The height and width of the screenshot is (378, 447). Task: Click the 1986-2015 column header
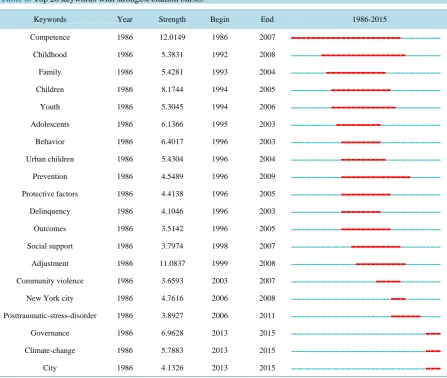coord(369,19)
